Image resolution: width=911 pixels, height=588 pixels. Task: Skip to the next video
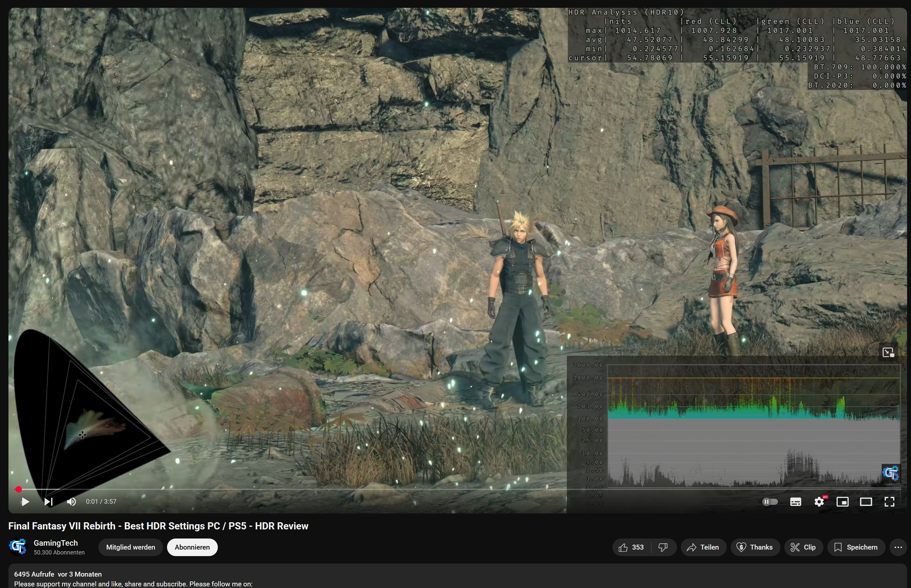pyautogui.click(x=49, y=501)
